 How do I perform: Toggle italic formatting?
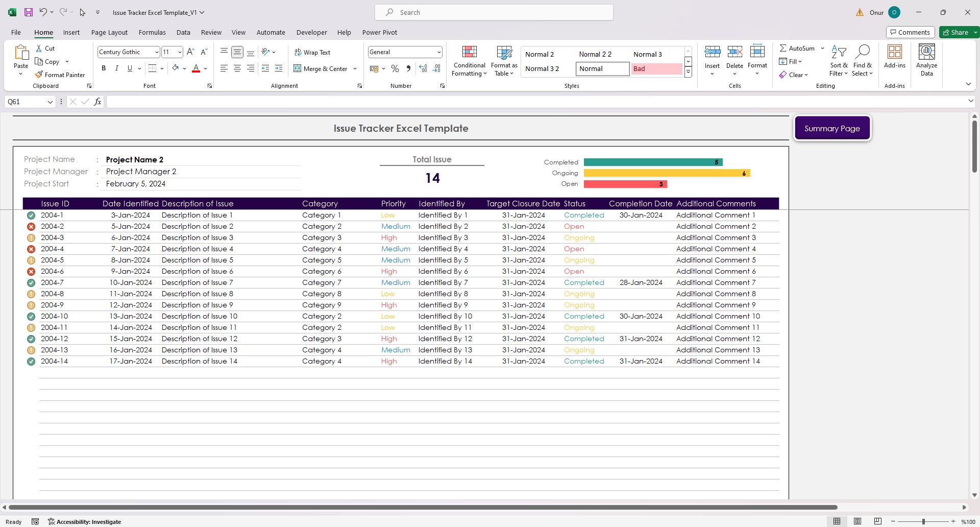[x=117, y=68]
